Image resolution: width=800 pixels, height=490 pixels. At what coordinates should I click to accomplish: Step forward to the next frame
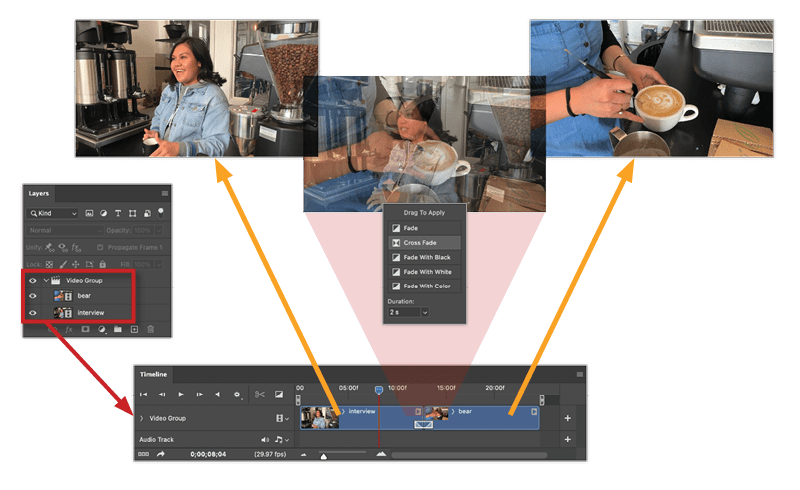click(199, 395)
